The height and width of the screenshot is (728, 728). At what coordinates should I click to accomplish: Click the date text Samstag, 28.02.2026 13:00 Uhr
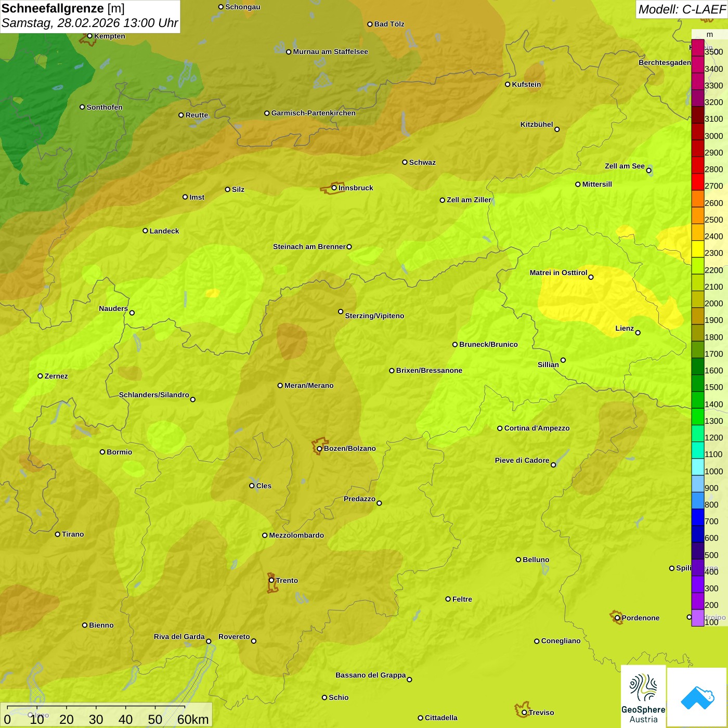89,23
